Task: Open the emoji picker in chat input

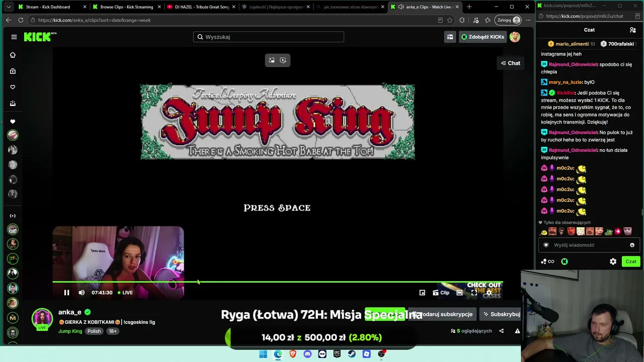Action: point(632,245)
